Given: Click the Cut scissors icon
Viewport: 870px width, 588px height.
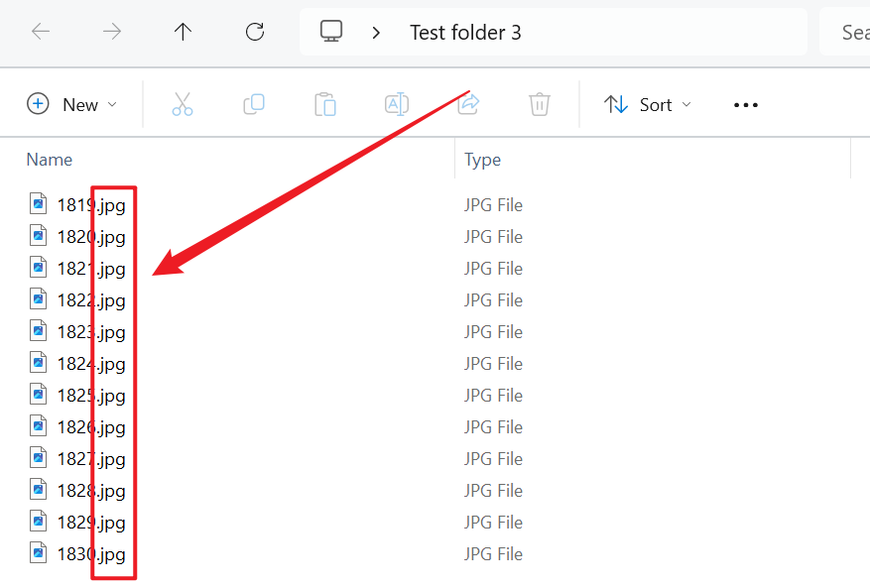Looking at the screenshot, I should tap(183, 104).
